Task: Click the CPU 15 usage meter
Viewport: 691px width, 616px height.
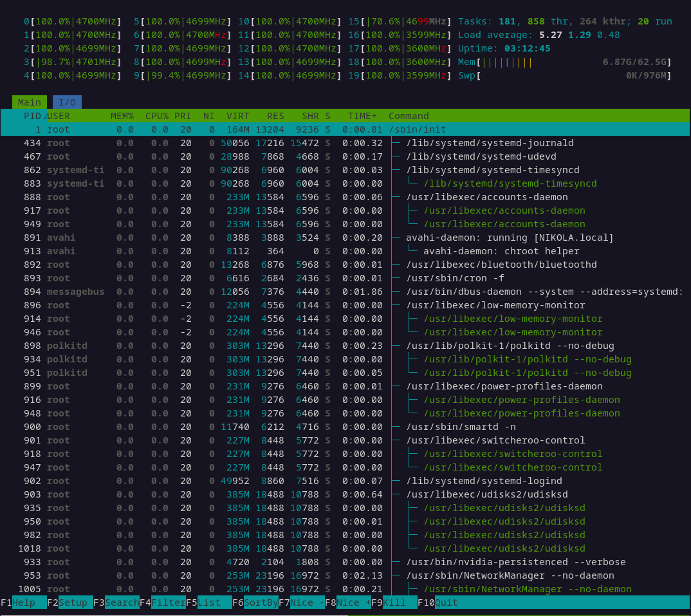Action: [x=400, y=21]
